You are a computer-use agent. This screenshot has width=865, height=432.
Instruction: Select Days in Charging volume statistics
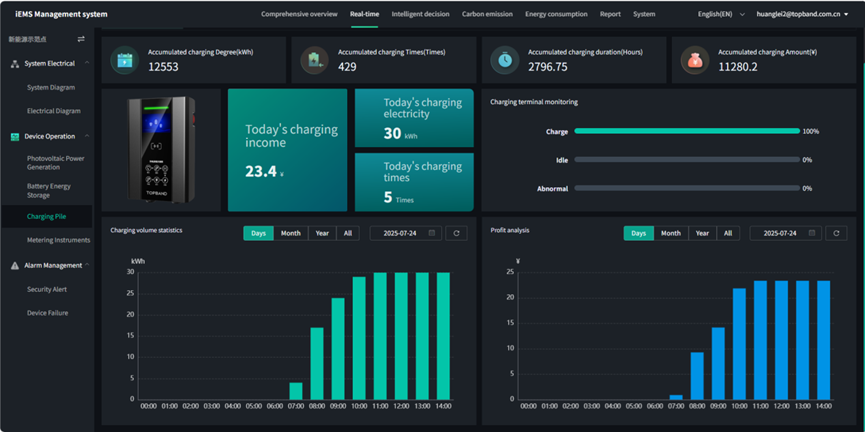[259, 233]
